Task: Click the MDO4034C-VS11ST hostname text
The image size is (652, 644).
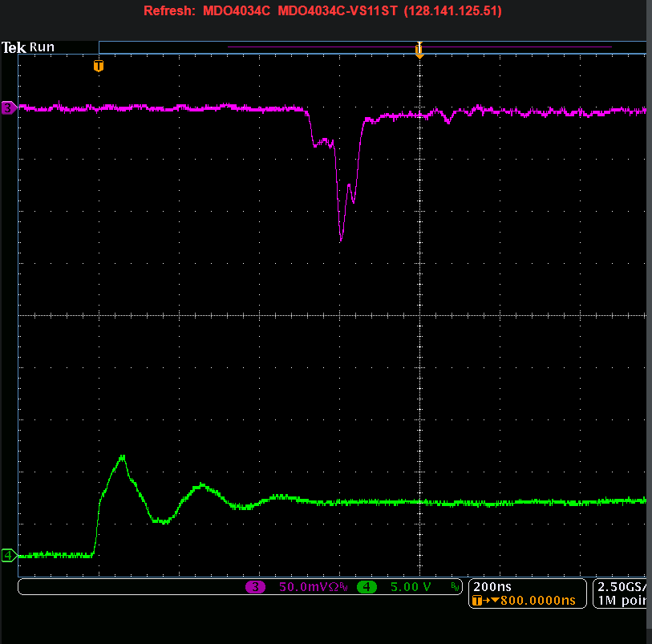Action: pos(338,11)
